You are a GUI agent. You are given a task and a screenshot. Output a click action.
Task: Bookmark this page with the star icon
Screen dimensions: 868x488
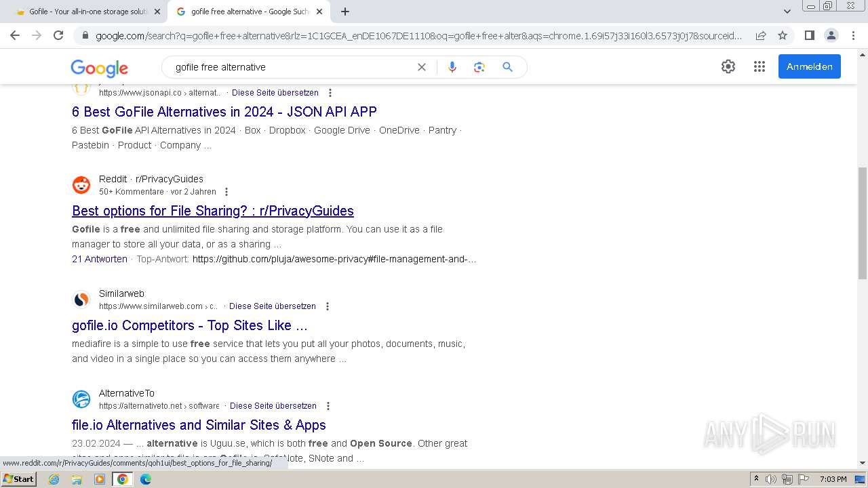(783, 35)
